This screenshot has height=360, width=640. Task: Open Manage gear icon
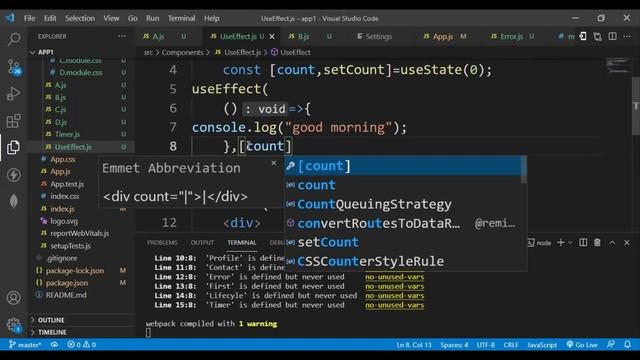(13, 325)
